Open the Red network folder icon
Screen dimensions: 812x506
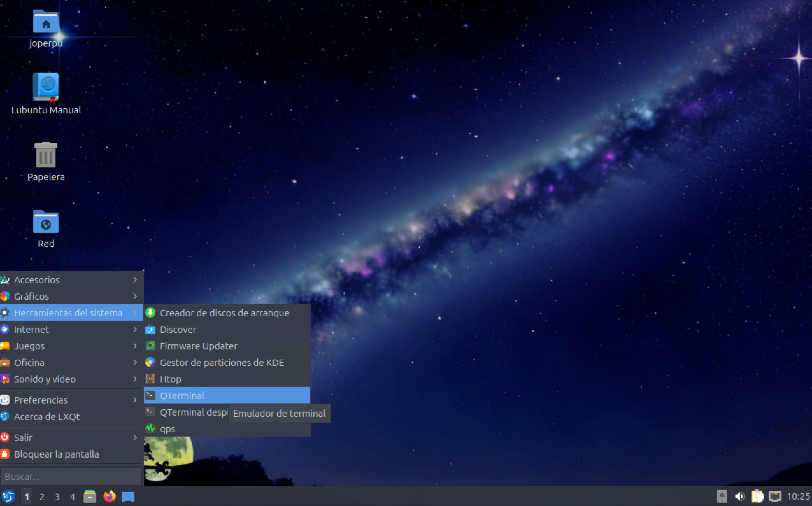tap(46, 221)
